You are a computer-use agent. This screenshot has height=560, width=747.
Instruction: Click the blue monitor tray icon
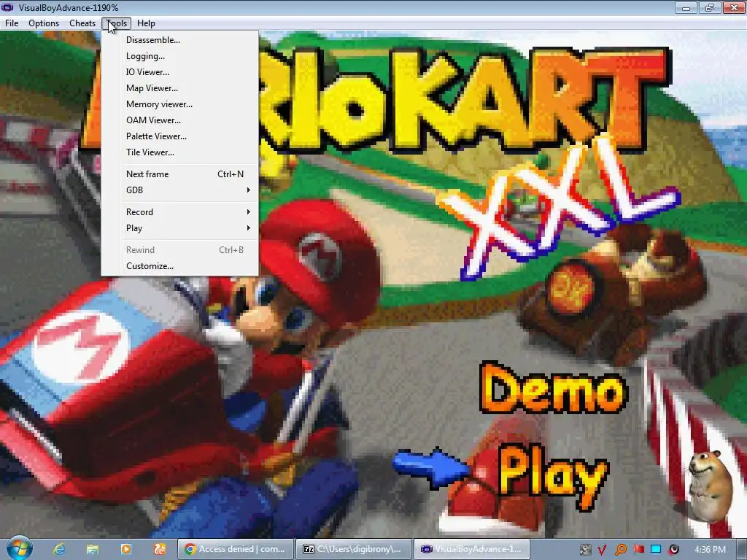(x=656, y=550)
